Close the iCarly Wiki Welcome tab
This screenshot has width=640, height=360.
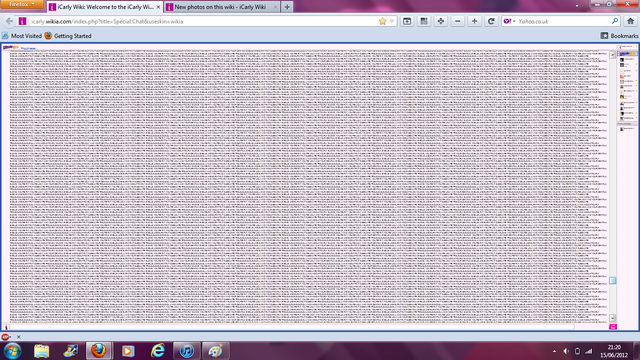[x=158, y=7]
